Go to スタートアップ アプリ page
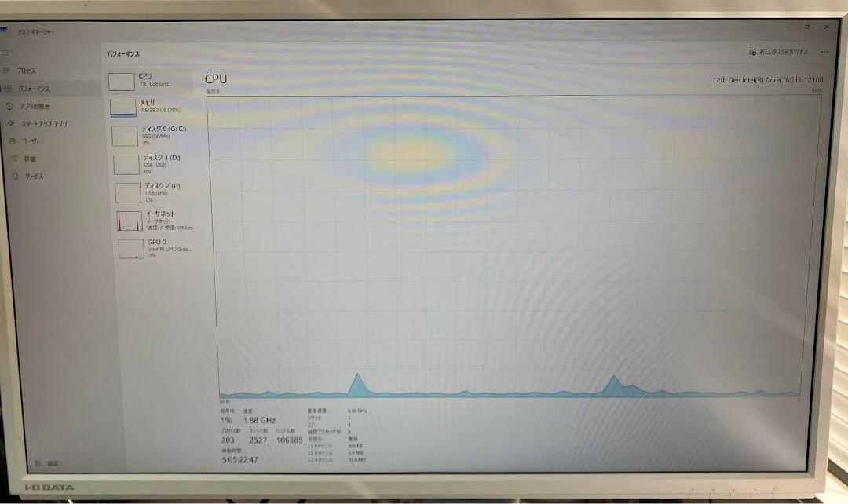The width and height of the screenshot is (848, 504). pos(43,124)
